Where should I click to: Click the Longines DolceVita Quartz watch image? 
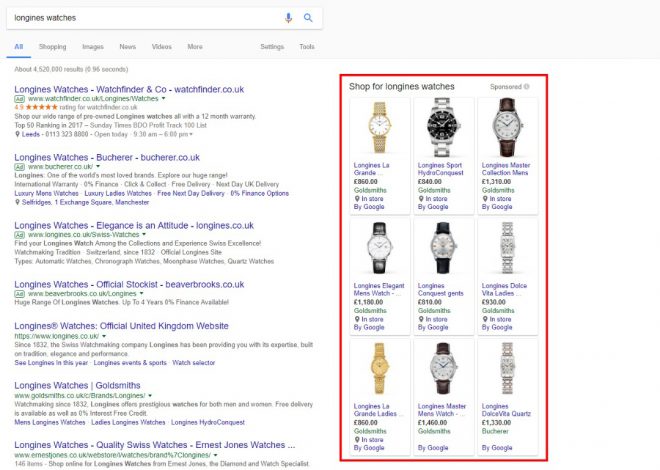coord(508,369)
